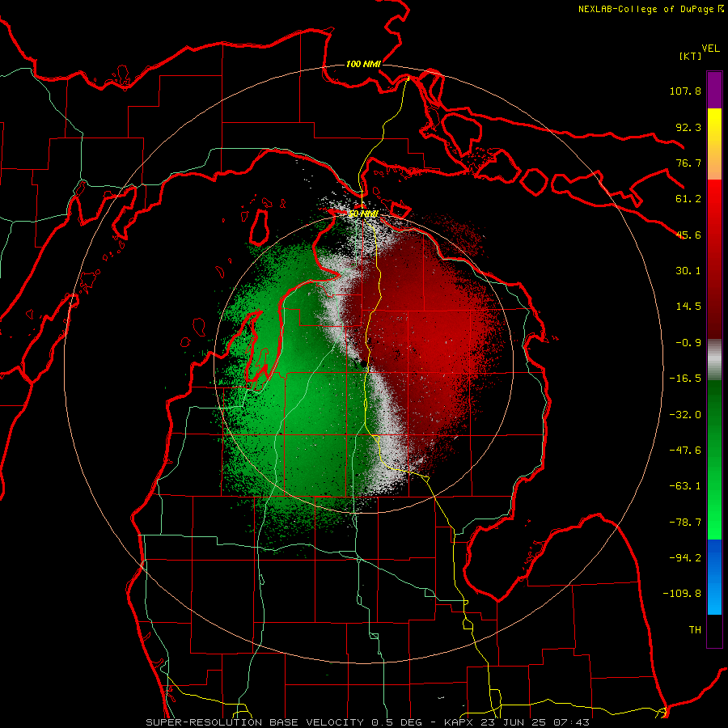Click the 30.1 legend value
The width and height of the screenshot is (728, 728).
tap(688, 271)
